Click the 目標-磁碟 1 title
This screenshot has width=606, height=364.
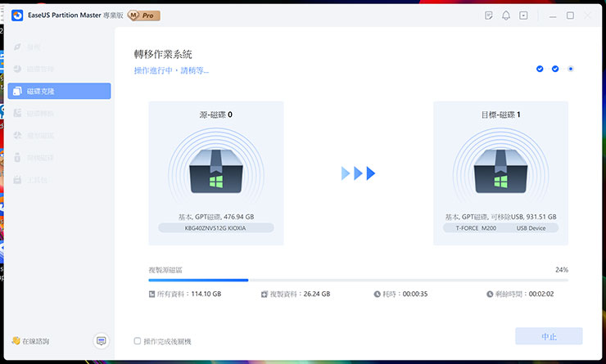coord(500,115)
